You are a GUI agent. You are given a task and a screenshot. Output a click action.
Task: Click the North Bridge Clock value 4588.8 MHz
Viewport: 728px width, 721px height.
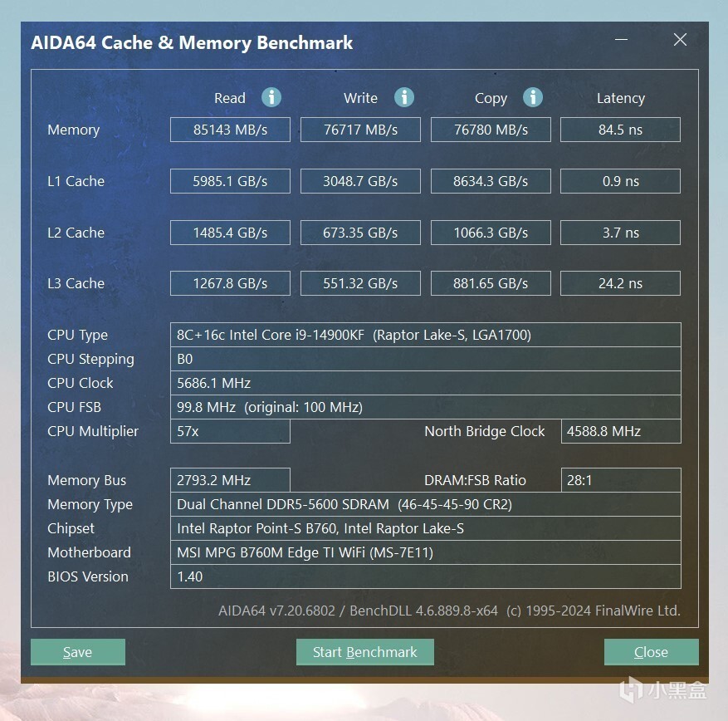[x=621, y=432]
